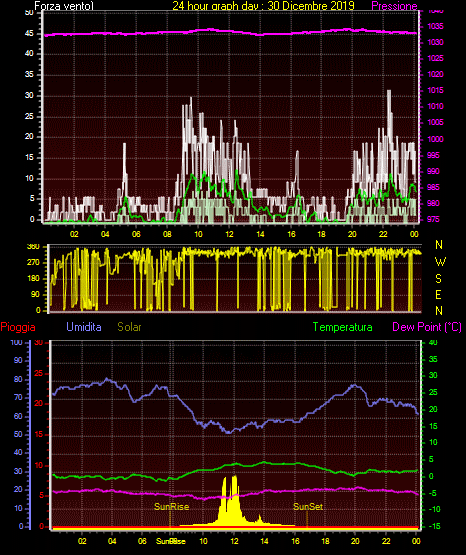The image size is (466, 555).
Task: Click the 'Solar' legend label
Action: (129, 327)
